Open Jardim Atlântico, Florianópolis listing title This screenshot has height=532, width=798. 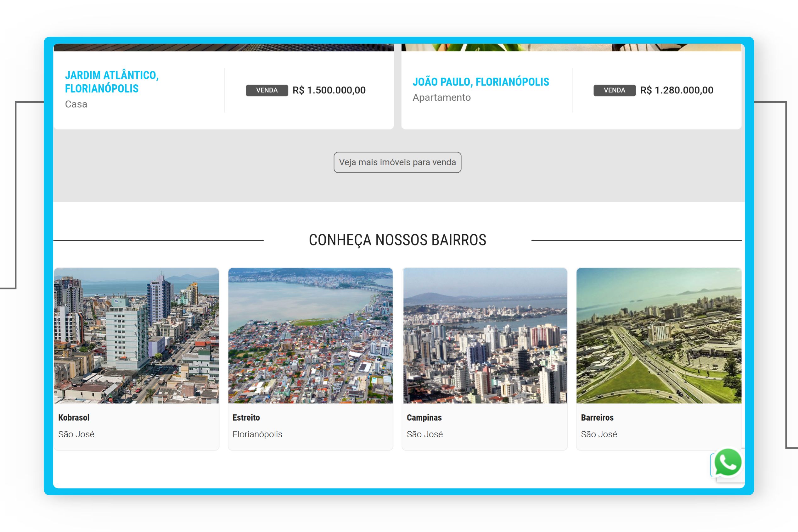point(112,82)
